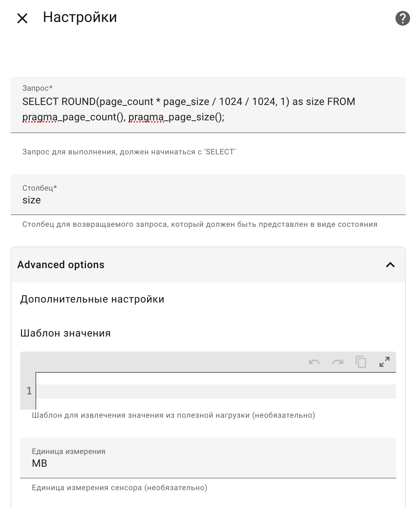Image resolution: width=420 pixels, height=507 pixels.
Task: Click the hint text mentioning 'SELECT'
Action: [129, 152]
